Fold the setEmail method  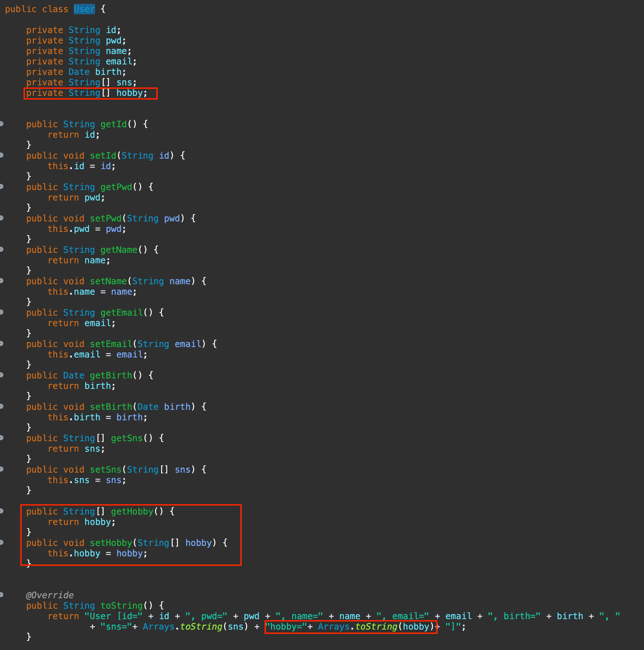[x=2, y=343]
